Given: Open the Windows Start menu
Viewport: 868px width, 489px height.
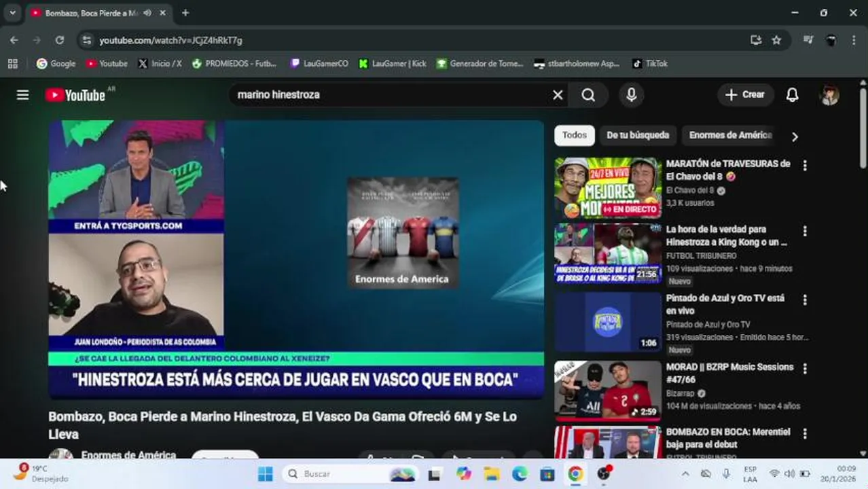Looking at the screenshot, I should (x=266, y=474).
